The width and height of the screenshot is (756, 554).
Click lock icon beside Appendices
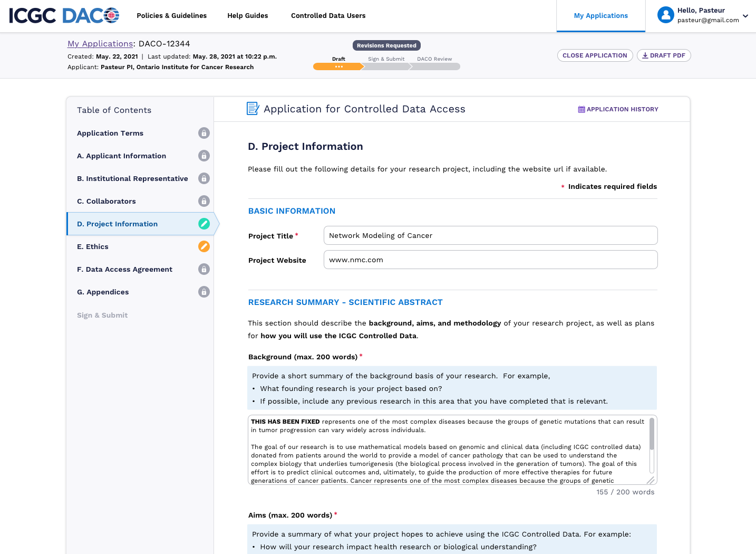click(x=204, y=292)
